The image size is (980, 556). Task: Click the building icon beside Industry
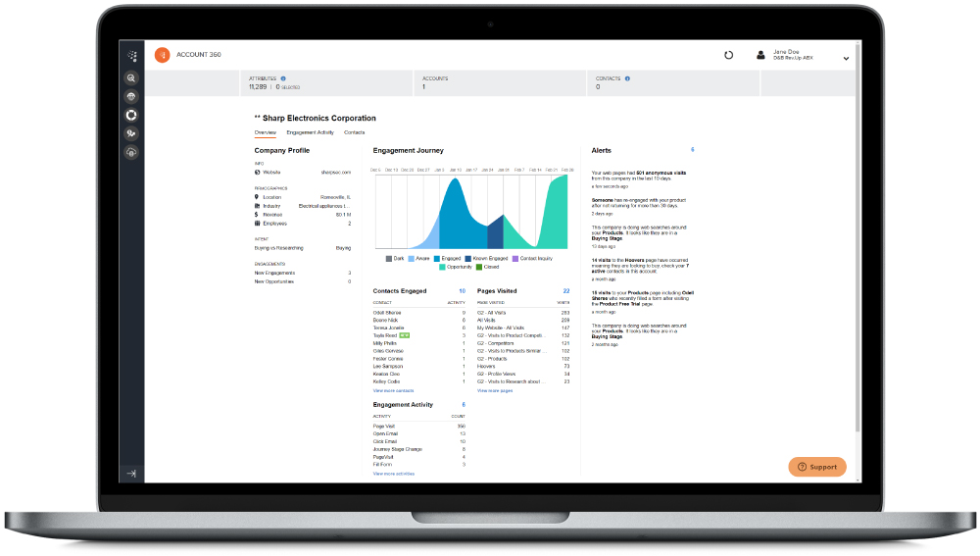(257, 206)
